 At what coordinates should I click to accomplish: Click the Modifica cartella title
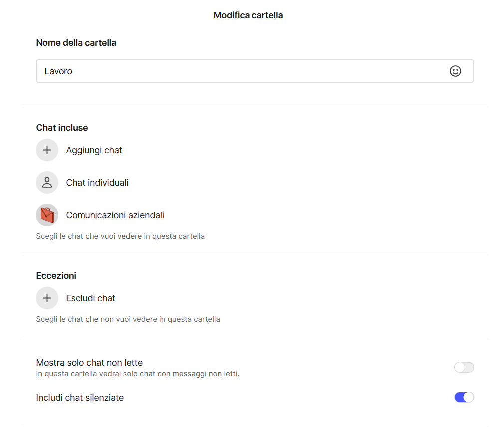tap(248, 15)
